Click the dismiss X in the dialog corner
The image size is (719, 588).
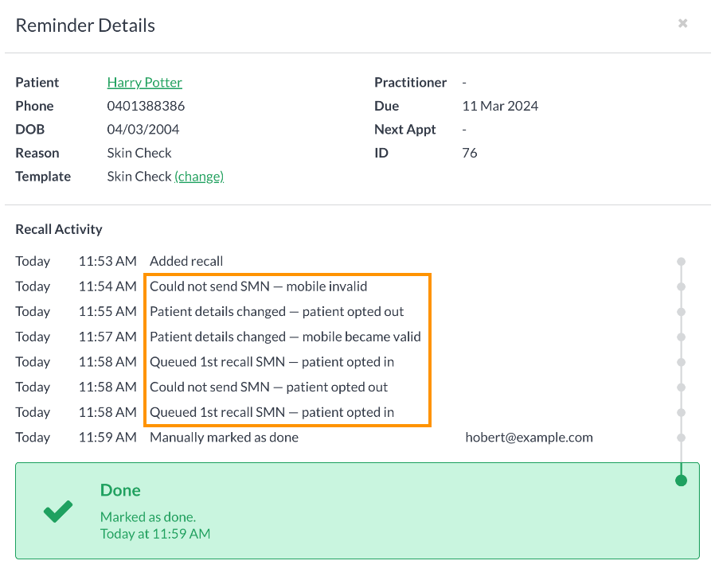682,23
